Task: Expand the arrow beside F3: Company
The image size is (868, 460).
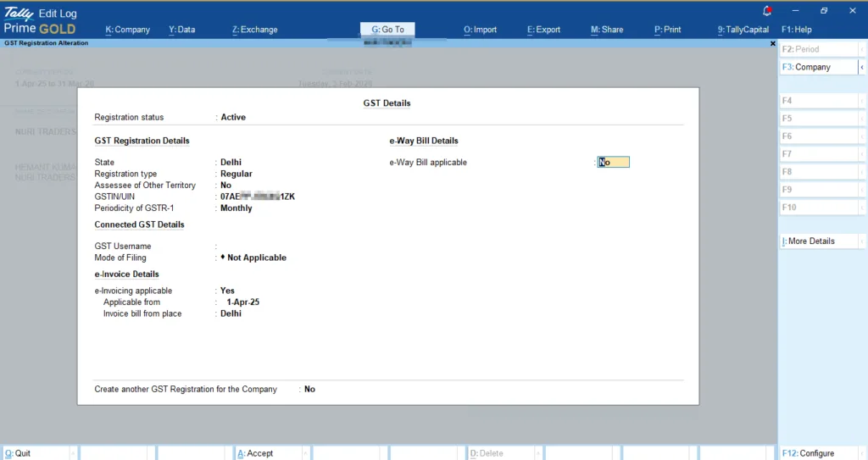Action: pos(862,67)
